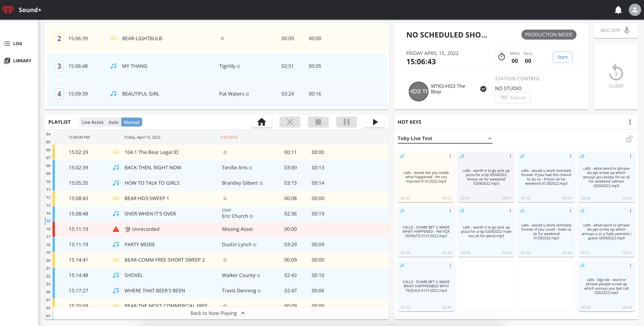
Task: Click the DUMP rewind icon
Action: click(616, 72)
